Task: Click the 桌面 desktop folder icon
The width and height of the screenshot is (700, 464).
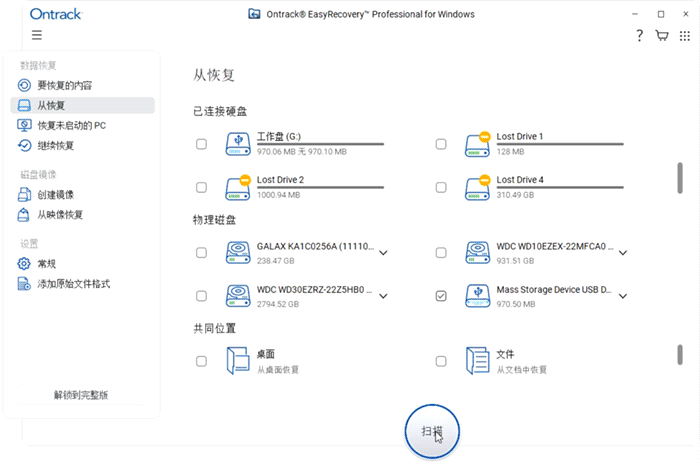Action: (x=238, y=361)
